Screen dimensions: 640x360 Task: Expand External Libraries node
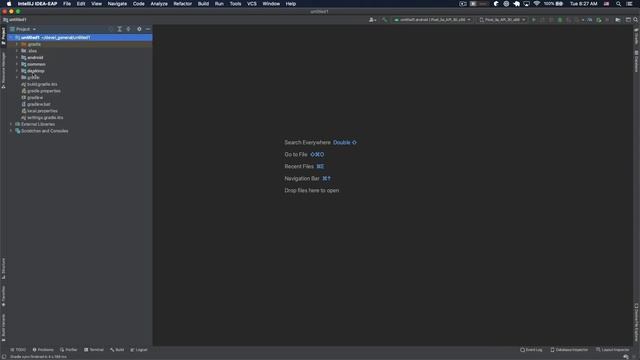[11, 124]
